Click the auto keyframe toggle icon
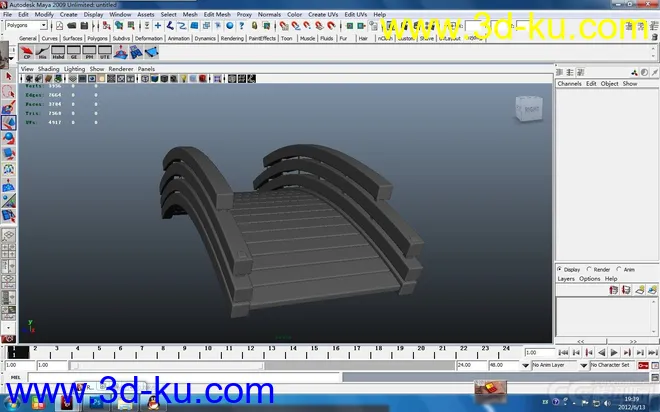Viewport: 660px width, 412px height. tap(641, 365)
